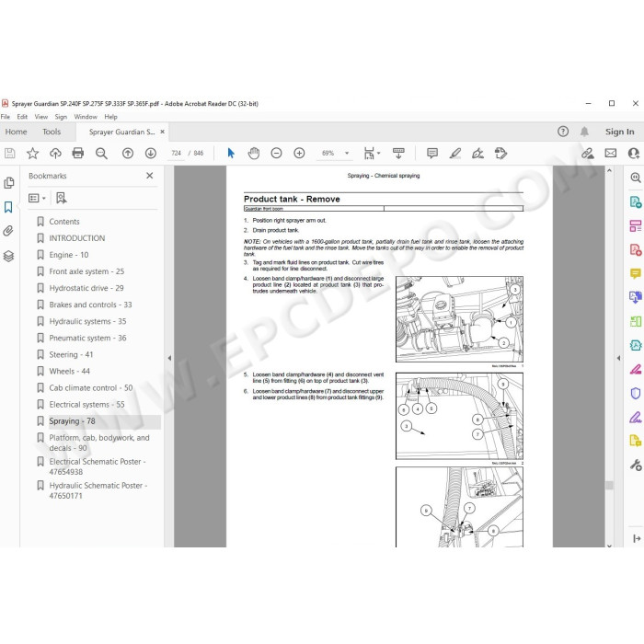
Task: Open Hydraulic Schematic Poster - 47650171 bookmark
Action: pos(98,490)
